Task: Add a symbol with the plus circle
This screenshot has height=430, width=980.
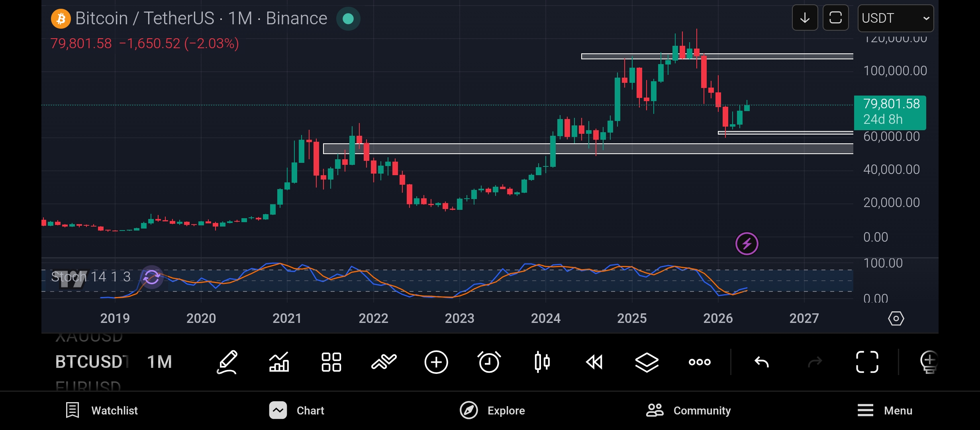Action: click(x=436, y=362)
